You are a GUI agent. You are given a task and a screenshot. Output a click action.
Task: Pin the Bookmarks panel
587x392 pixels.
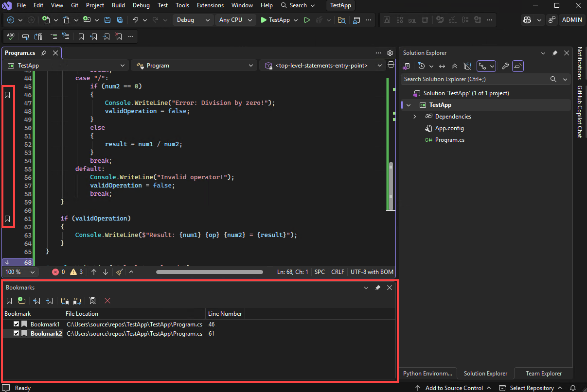coord(377,288)
